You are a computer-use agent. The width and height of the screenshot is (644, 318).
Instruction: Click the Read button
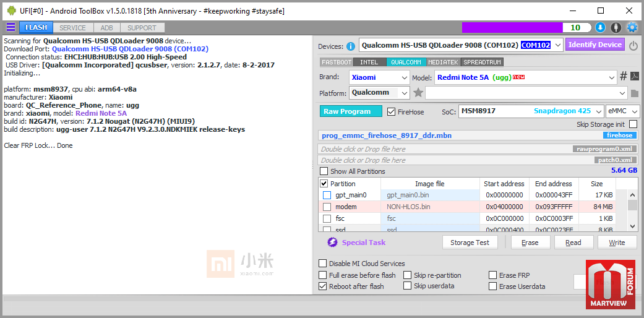point(573,243)
